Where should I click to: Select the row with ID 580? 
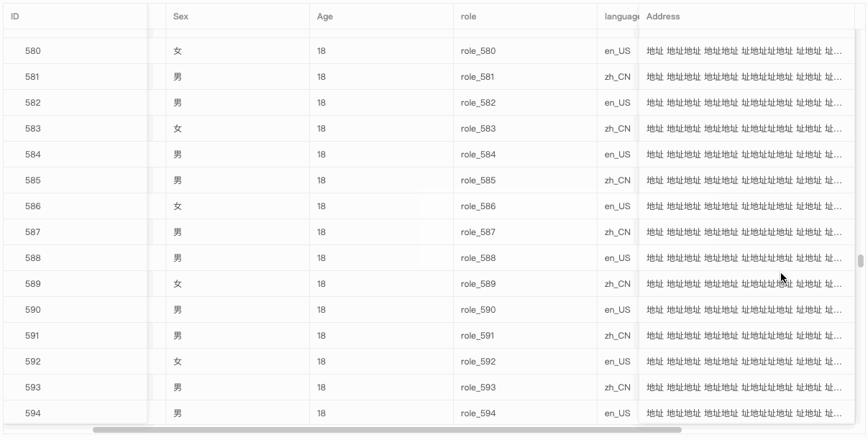pyautogui.click(x=33, y=51)
